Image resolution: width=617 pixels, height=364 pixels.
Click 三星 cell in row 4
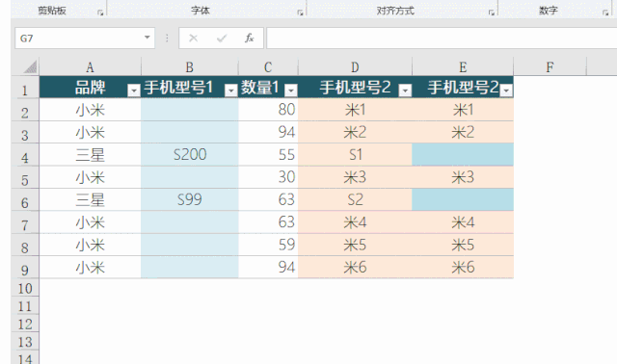click(90, 154)
